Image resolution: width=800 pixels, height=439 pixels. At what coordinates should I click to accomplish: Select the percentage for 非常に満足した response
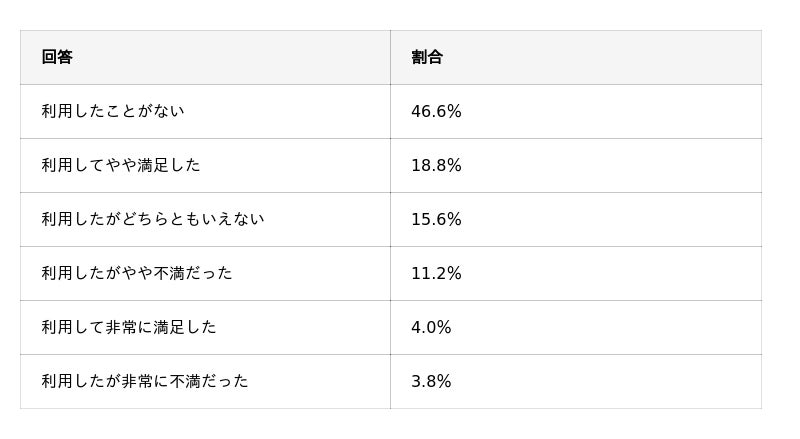(x=431, y=328)
